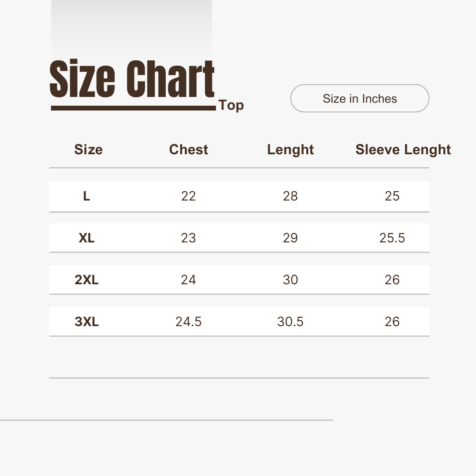Click the "Size Chart" title
476x476 pixels.
point(132,80)
